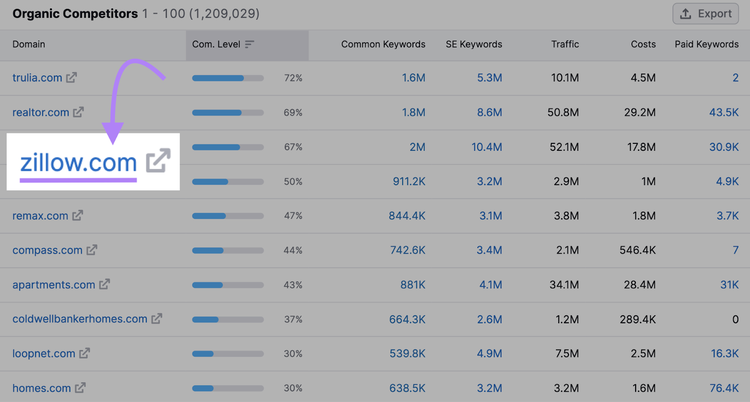Open coldwellbankerhomes.com external link icon

click(157, 319)
